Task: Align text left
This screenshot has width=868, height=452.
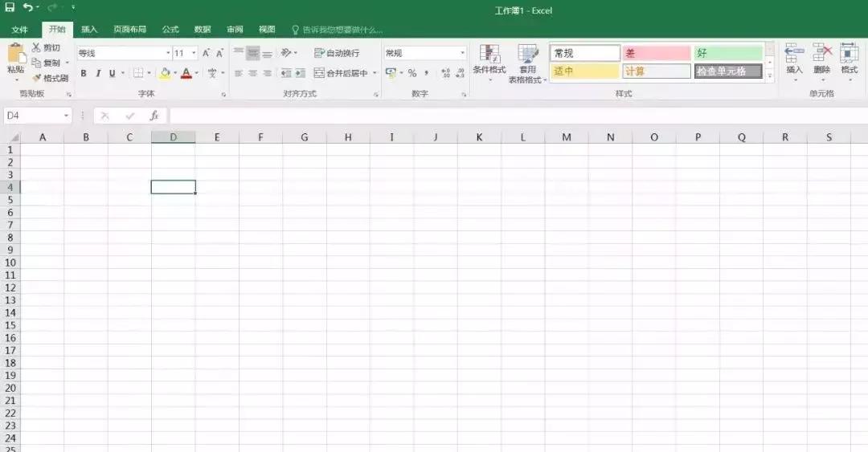Action: tap(239, 73)
